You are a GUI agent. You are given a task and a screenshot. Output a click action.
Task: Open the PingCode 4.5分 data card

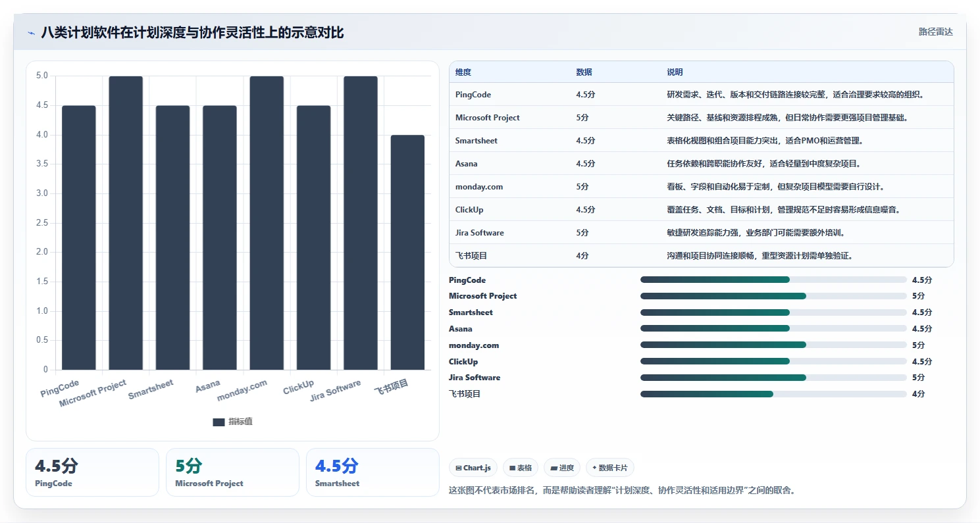coord(92,472)
